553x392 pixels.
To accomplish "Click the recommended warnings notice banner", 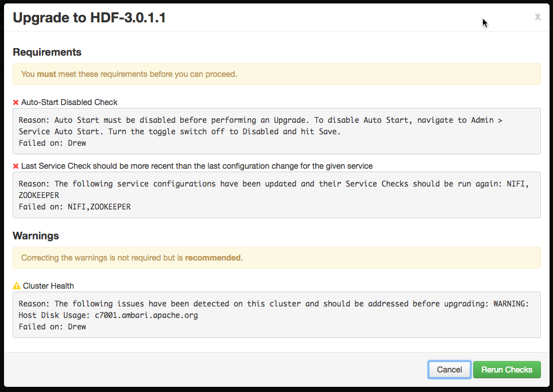I will (x=276, y=258).
